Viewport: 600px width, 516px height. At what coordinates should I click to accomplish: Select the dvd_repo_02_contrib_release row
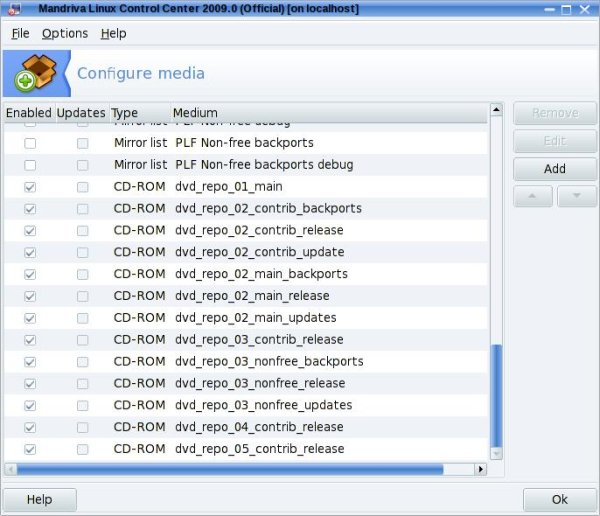246,230
